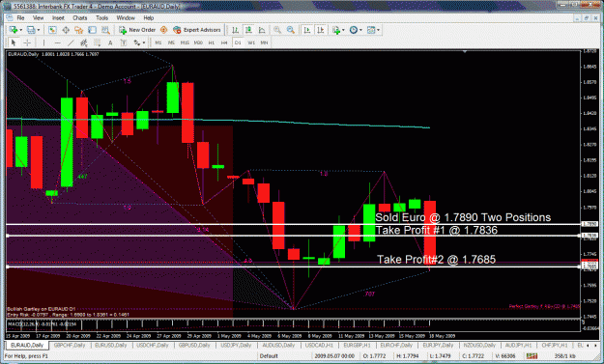
Task: Click the connection status indicator icon
Action: [x=532, y=356]
